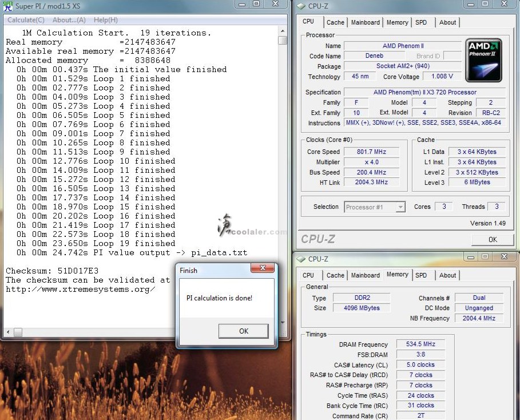Click the down arrow of Super PI's vertical scrollbar
Viewport: 520px width, 420px height.
[x=283, y=322]
